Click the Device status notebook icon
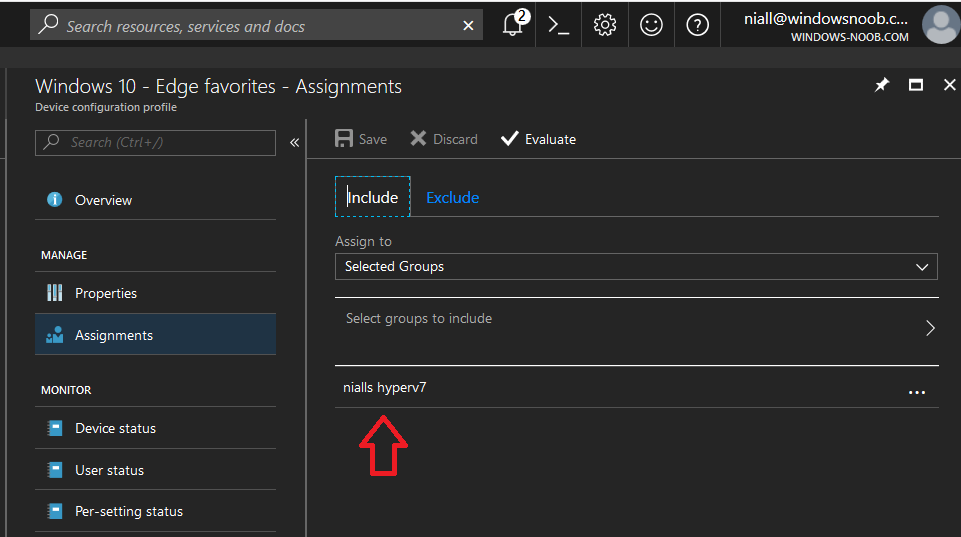This screenshot has width=961, height=537. [x=55, y=428]
